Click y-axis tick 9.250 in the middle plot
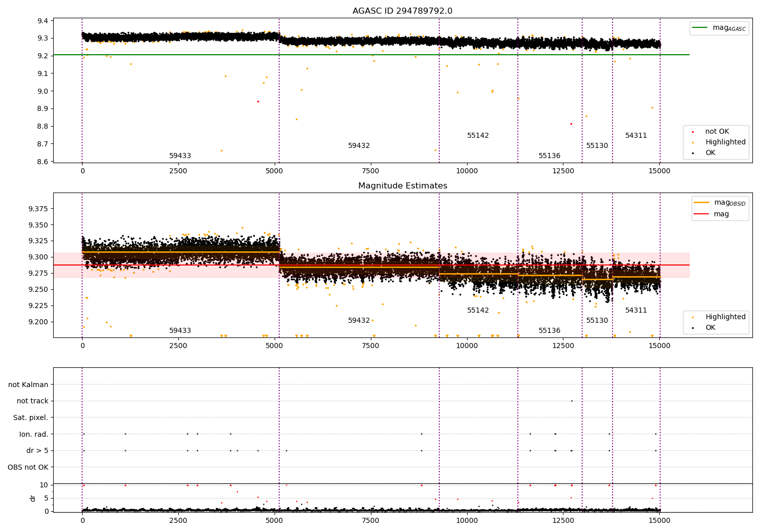The height and width of the screenshot is (532, 760). (39, 289)
